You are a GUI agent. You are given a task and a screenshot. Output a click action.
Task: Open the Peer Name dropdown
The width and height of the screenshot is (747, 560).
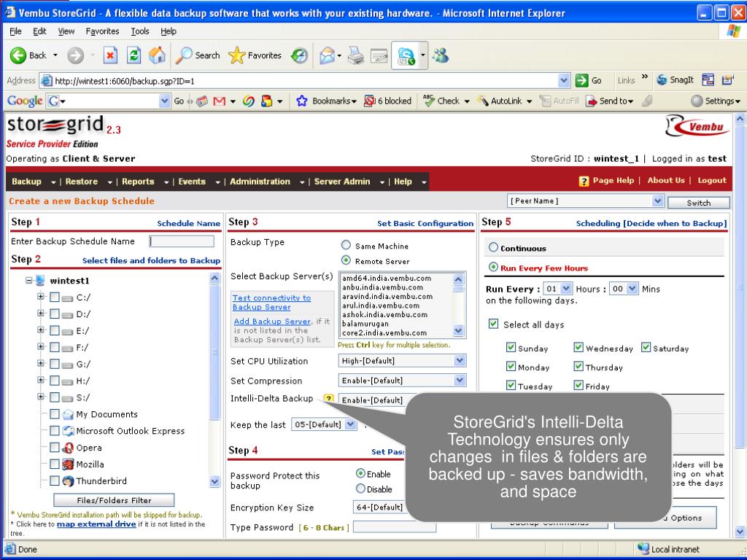click(657, 201)
